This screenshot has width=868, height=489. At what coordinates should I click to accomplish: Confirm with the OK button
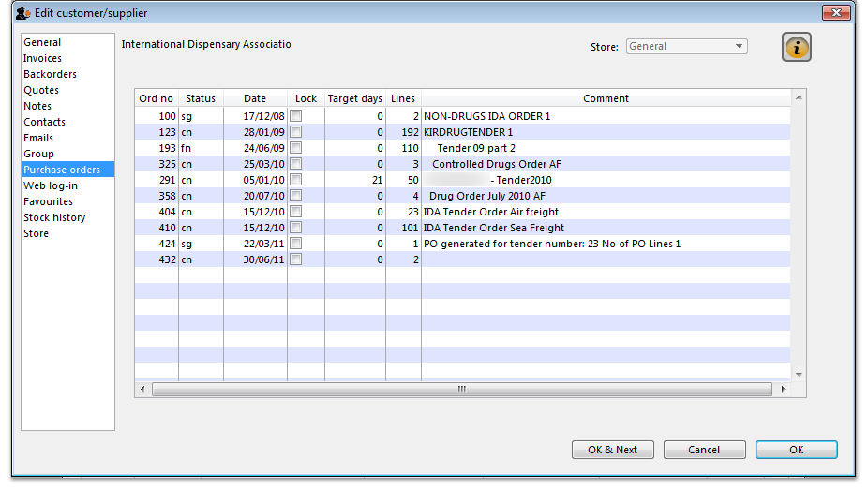[x=796, y=450]
